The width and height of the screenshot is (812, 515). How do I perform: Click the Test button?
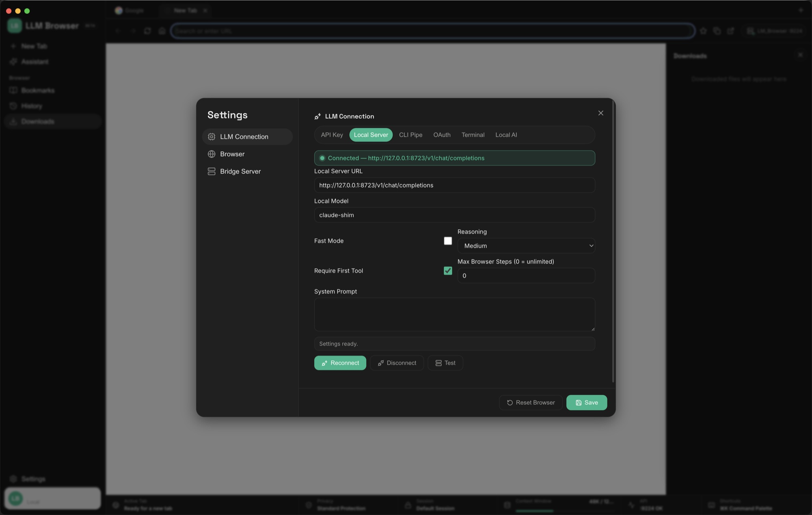445,363
